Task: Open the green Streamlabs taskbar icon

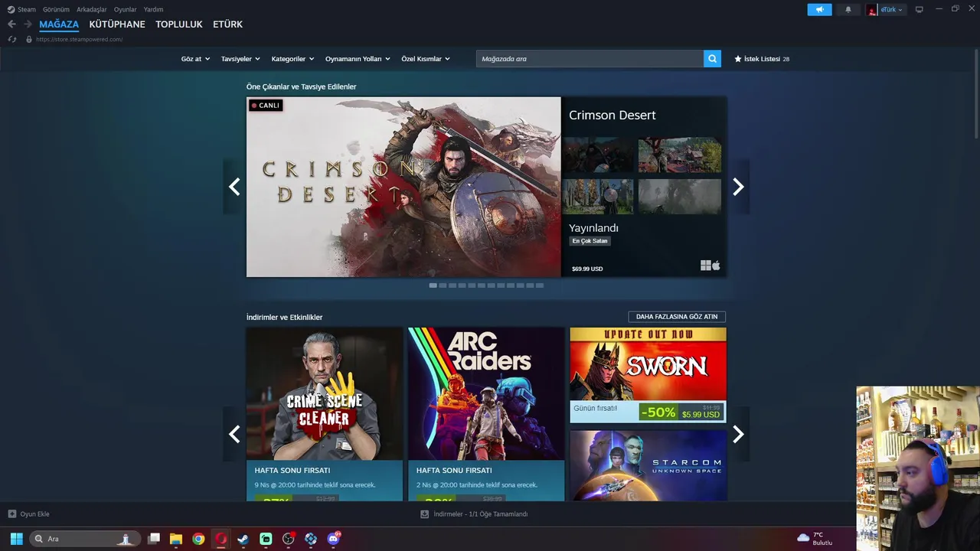Action: pyautogui.click(x=266, y=539)
